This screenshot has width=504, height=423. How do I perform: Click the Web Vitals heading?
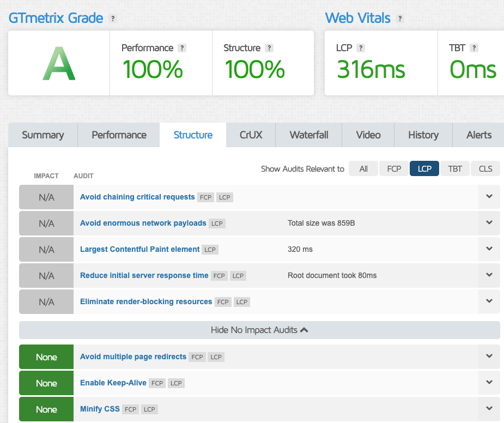point(358,18)
